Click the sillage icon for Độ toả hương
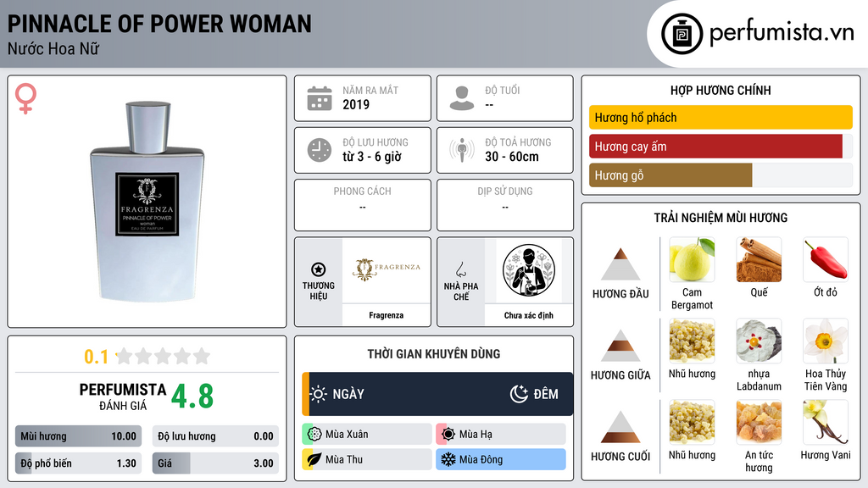 [462, 150]
